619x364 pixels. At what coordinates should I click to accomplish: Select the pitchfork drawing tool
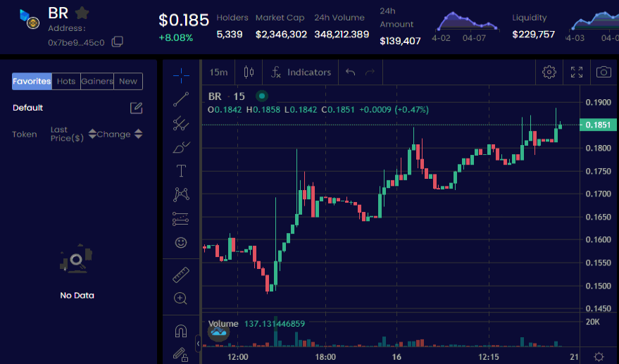click(181, 124)
